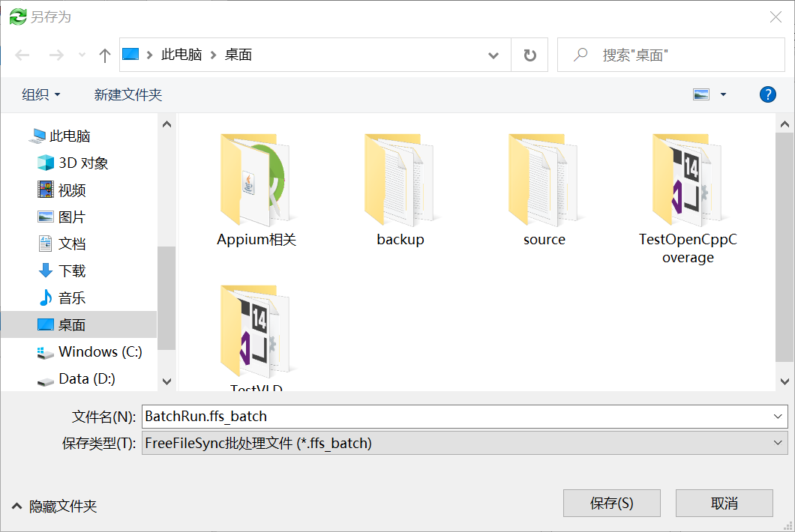Click the 搜索"桌面" search box
This screenshot has width=795, height=532.
coord(671,55)
